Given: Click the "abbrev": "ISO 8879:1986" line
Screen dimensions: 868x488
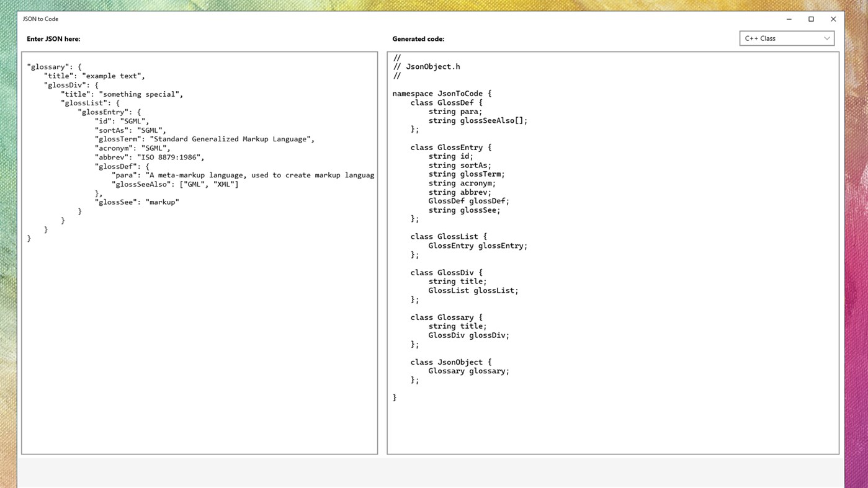Looking at the screenshot, I should click(x=150, y=157).
